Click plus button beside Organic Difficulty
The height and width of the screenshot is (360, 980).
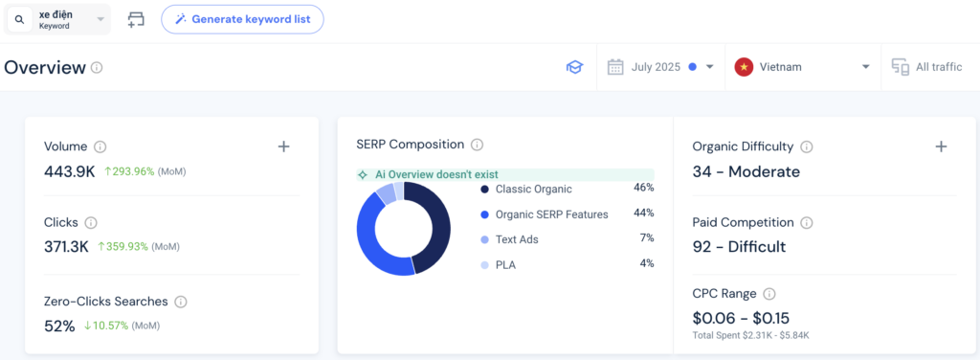coord(942,146)
